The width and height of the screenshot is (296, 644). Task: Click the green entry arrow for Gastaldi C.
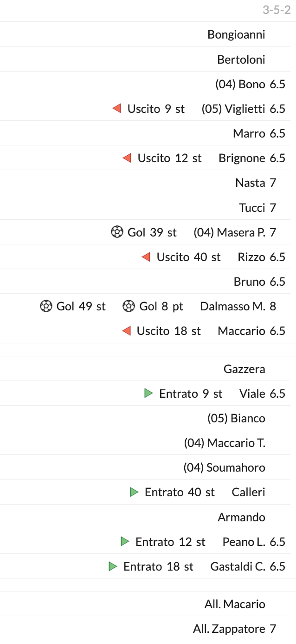tap(113, 566)
